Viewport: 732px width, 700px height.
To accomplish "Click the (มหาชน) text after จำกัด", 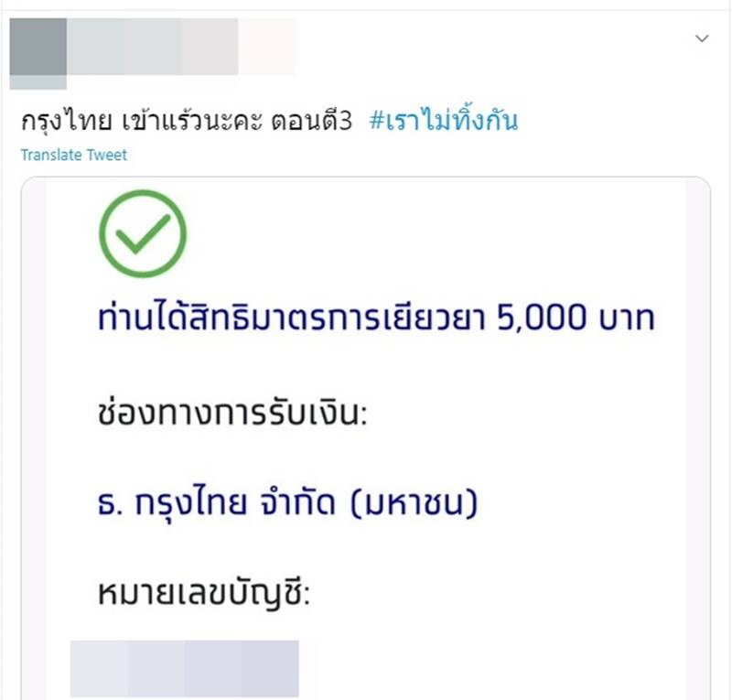I will (414, 503).
